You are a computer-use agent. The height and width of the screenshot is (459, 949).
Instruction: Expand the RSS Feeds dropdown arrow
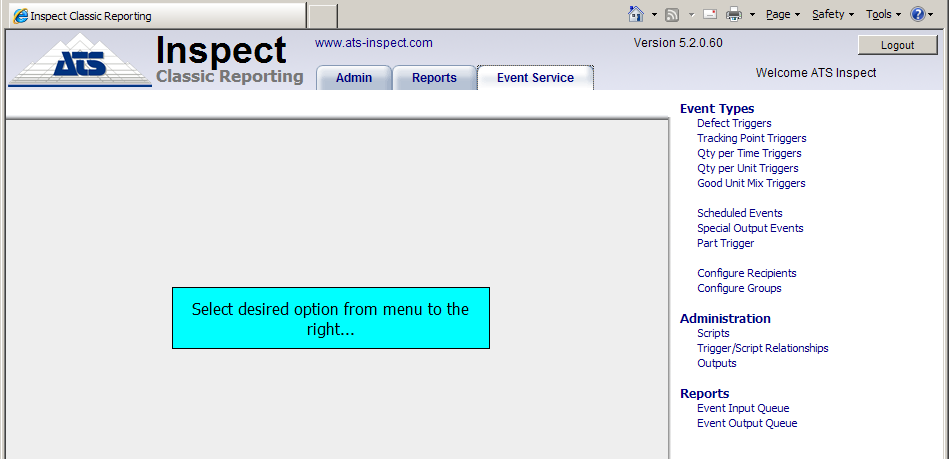pos(691,15)
